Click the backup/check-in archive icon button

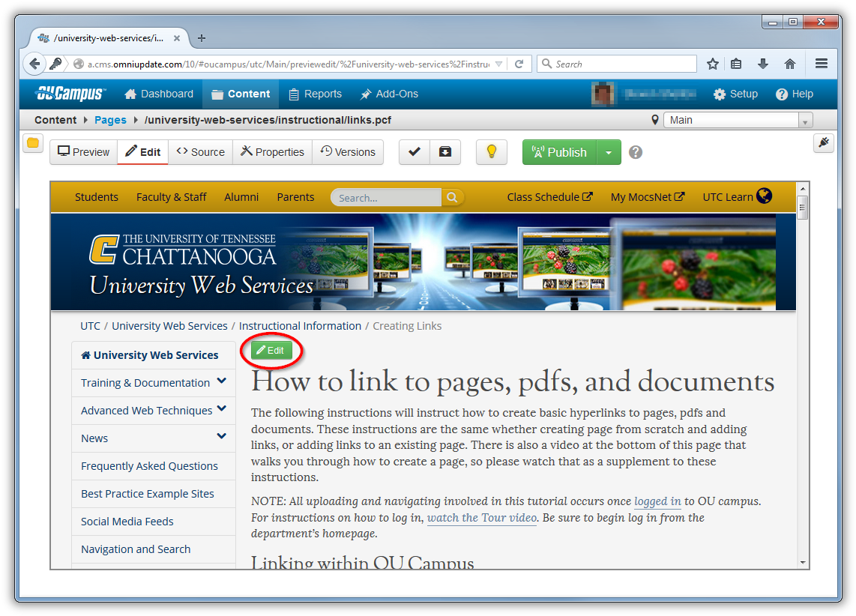click(445, 152)
